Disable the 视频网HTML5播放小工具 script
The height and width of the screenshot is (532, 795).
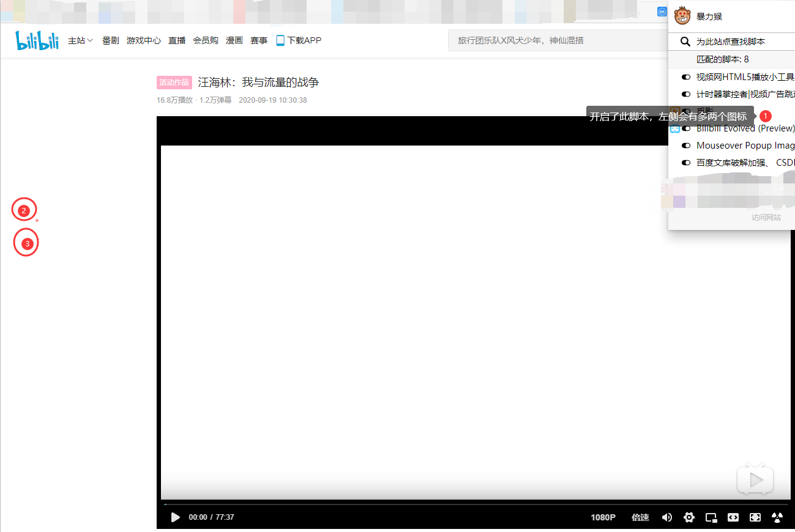tap(686, 76)
